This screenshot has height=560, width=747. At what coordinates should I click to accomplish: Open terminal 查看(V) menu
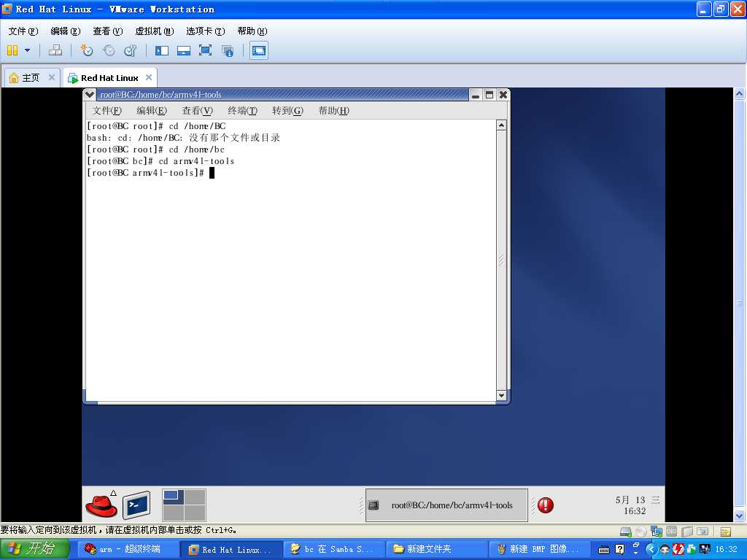pos(197,111)
